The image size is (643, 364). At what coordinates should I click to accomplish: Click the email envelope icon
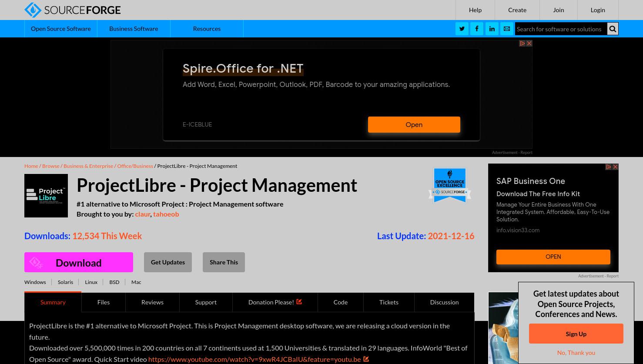point(507,29)
